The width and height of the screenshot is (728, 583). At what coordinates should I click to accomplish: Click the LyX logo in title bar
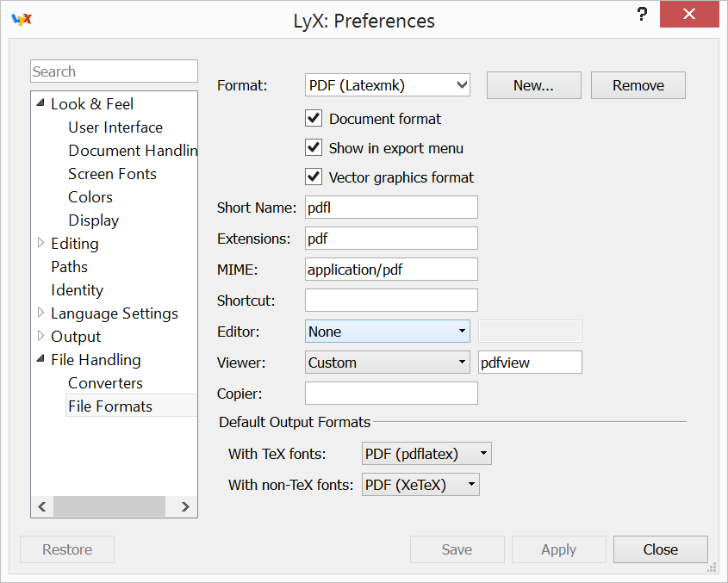(22, 20)
